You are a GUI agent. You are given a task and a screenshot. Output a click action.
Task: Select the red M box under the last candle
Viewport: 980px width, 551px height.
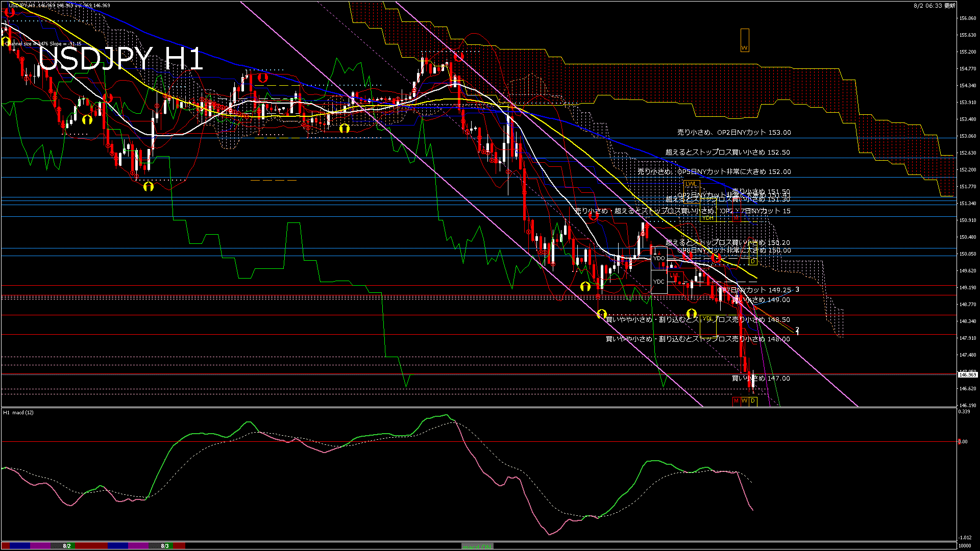point(736,401)
